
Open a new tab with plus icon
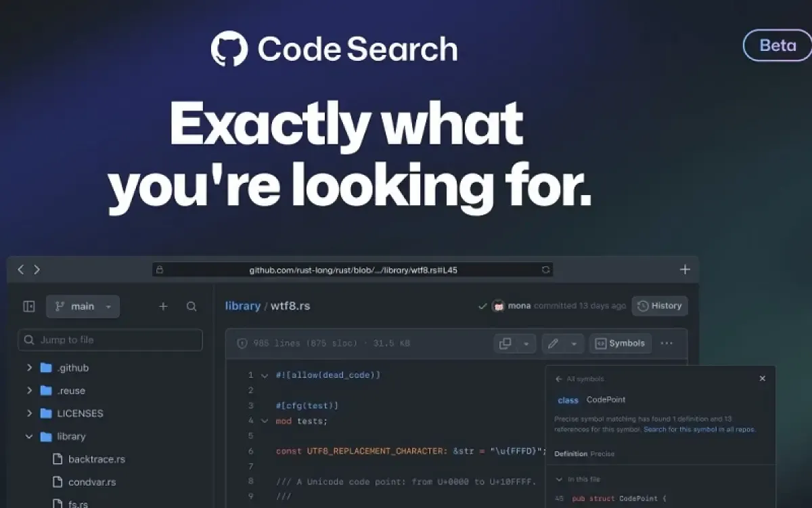[x=685, y=270]
